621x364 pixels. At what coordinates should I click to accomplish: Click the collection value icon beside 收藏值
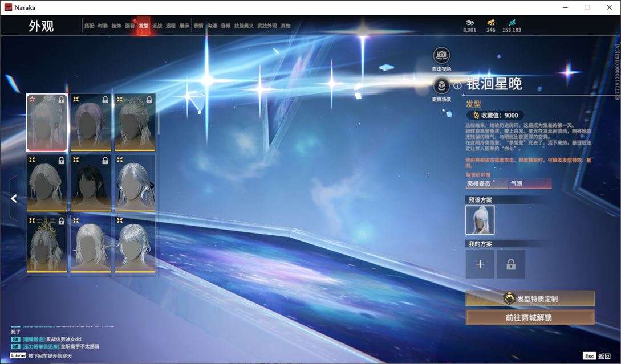[x=476, y=115]
